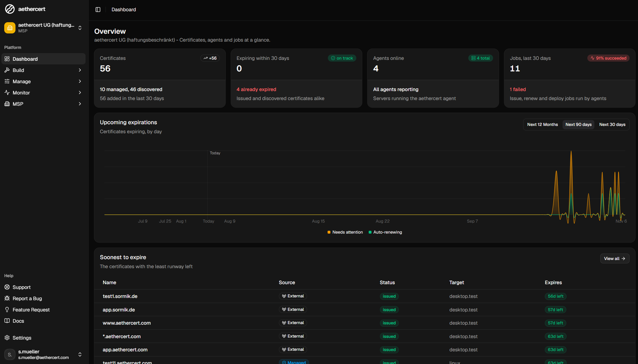This screenshot has height=364, width=638.
Task: Open Dashboard in the sidebar
Action: (44, 59)
